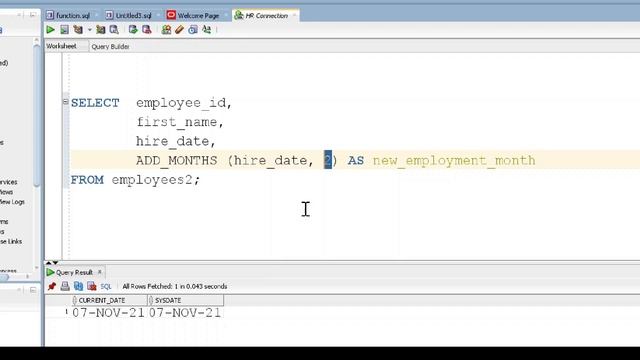
Task: Select the Worksheet sub-tab
Action: point(61,46)
